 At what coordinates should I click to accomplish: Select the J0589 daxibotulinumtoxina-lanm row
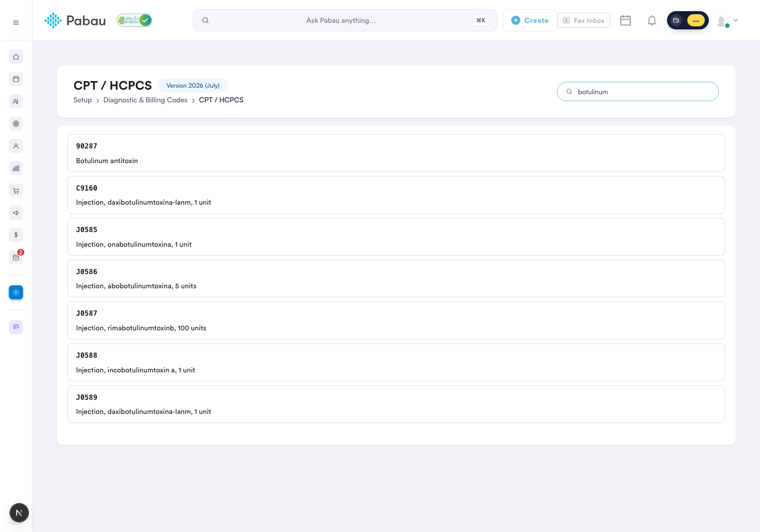point(396,404)
